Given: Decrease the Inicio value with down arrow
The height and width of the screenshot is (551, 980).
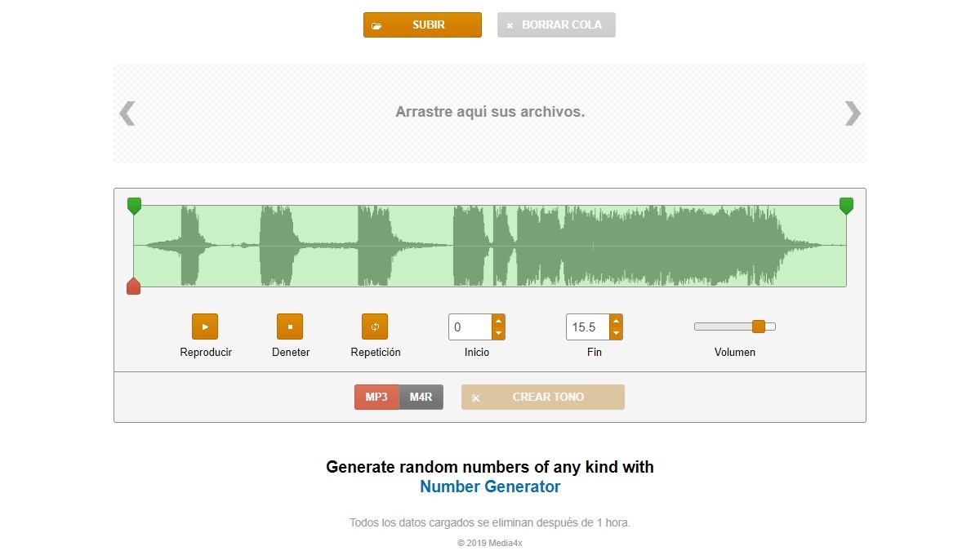Looking at the screenshot, I should click(498, 333).
